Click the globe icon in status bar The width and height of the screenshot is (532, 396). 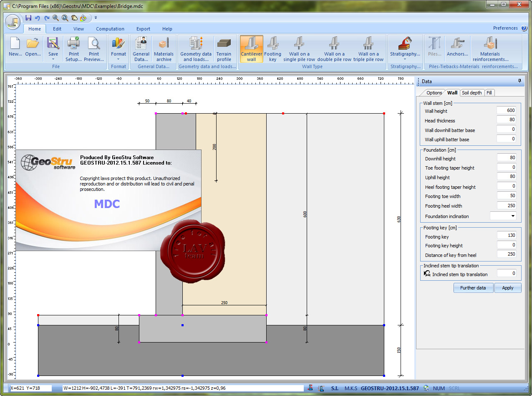click(x=426, y=388)
